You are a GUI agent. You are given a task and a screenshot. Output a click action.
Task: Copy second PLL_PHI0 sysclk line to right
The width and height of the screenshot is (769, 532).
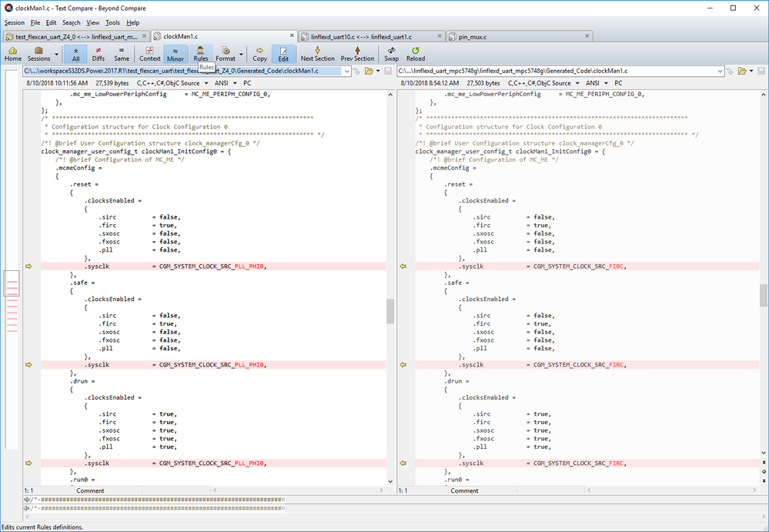(28, 365)
